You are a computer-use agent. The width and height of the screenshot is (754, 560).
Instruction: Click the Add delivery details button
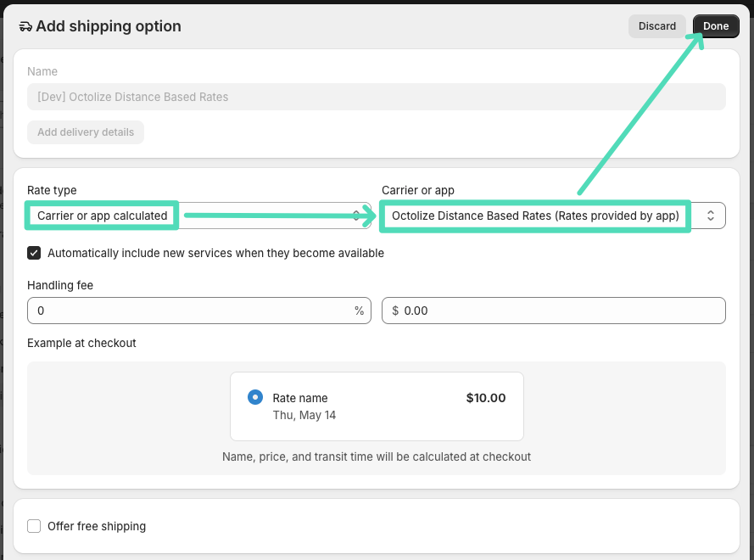coord(86,132)
